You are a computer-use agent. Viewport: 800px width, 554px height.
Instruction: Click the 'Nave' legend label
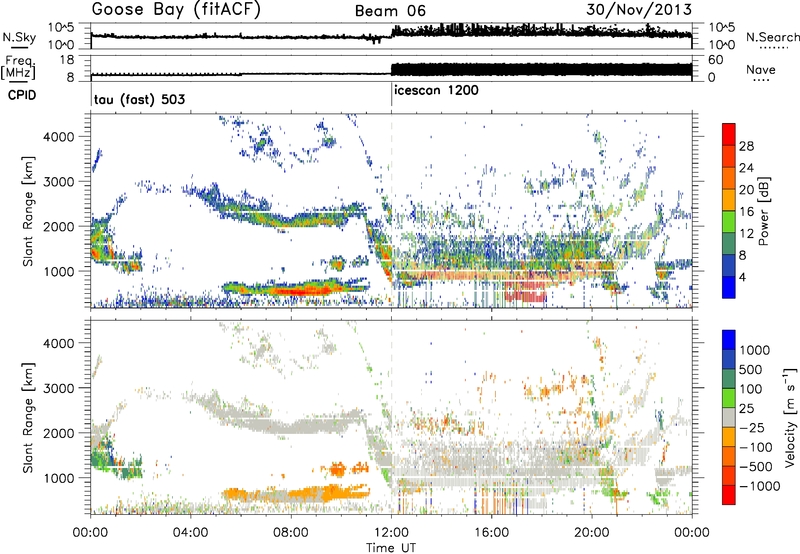(761, 69)
